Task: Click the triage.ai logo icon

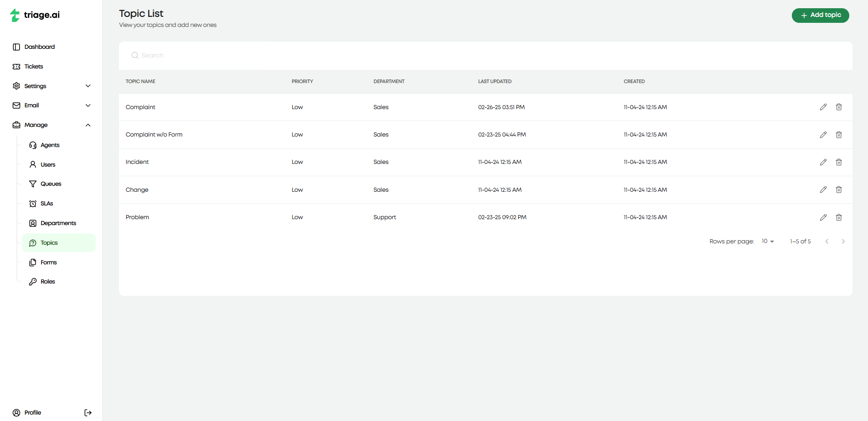Action: 14,15
